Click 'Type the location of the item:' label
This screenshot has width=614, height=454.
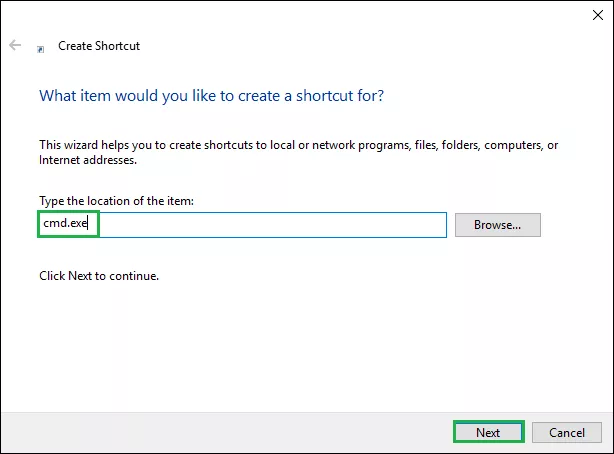point(116,201)
